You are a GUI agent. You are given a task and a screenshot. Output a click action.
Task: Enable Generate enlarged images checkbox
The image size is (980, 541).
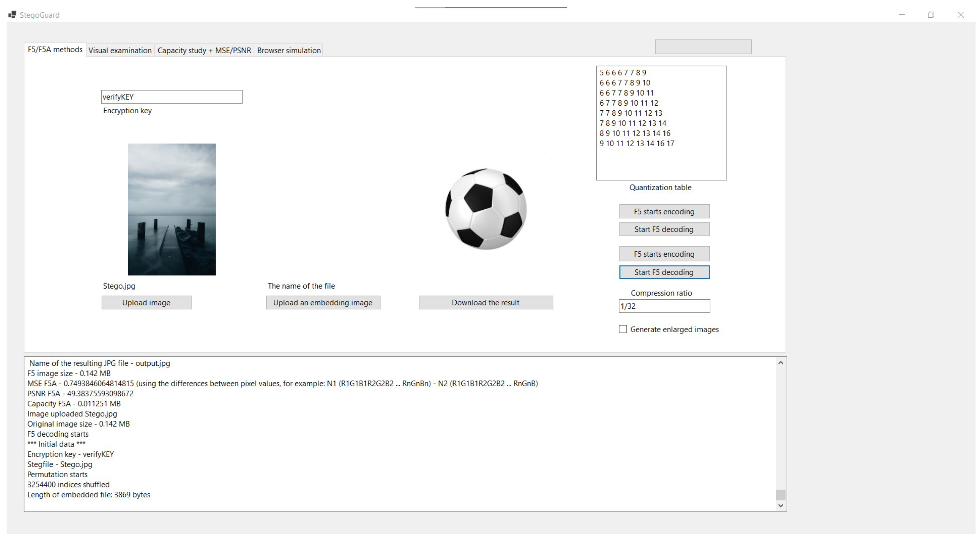623,329
